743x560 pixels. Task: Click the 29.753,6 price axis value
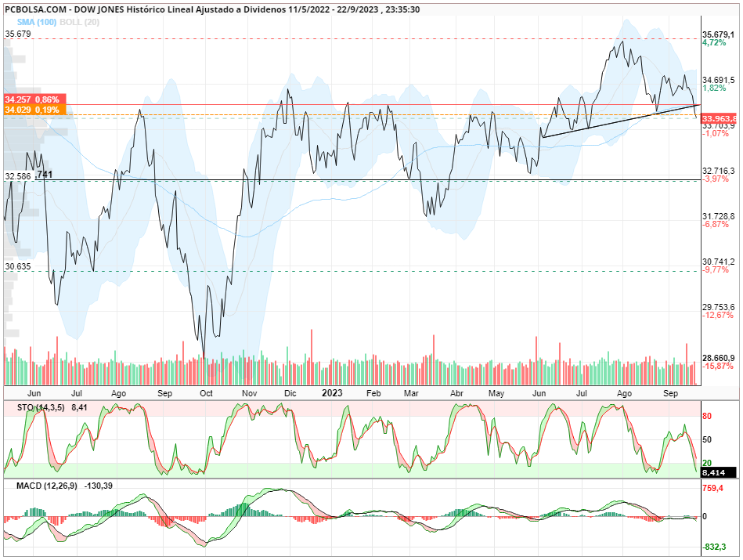pos(719,307)
